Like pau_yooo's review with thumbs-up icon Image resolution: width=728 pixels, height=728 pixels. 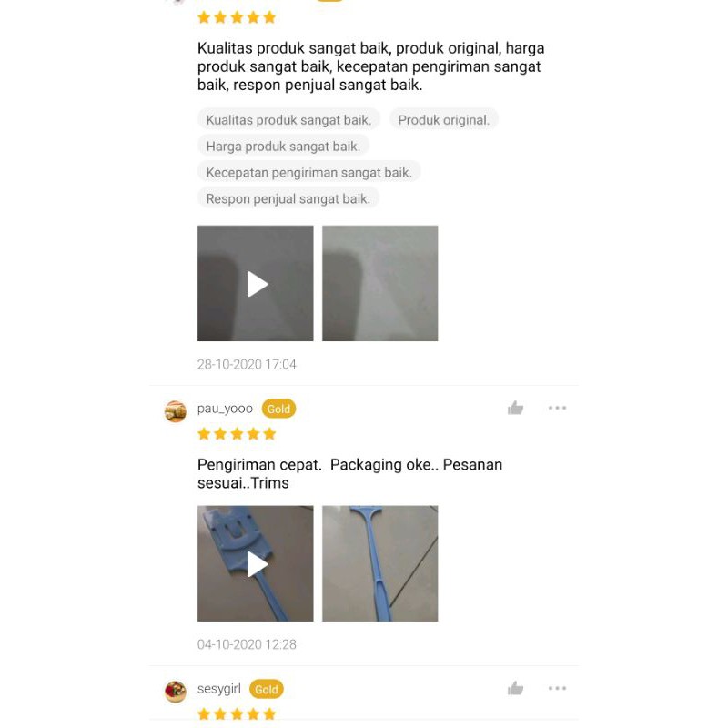pyautogui.click(x=515, y=408)
